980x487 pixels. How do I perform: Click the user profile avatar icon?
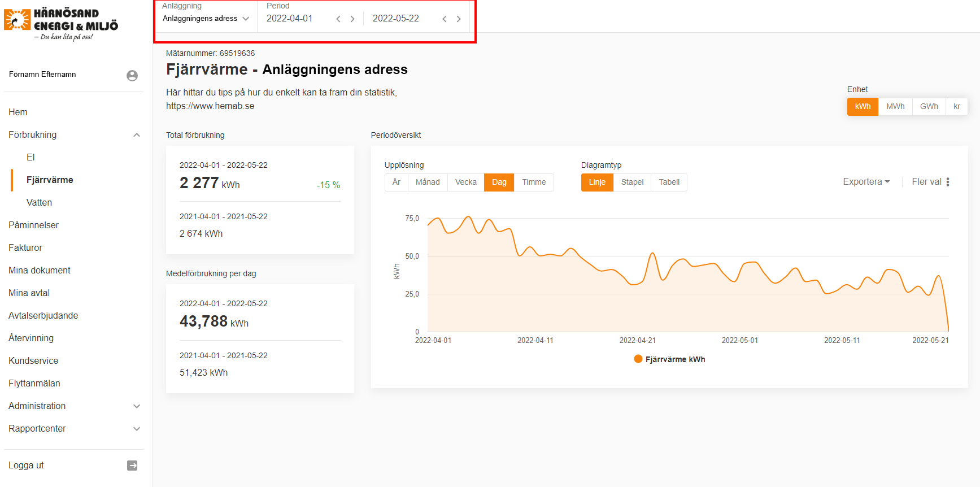[x=132, y=76]
